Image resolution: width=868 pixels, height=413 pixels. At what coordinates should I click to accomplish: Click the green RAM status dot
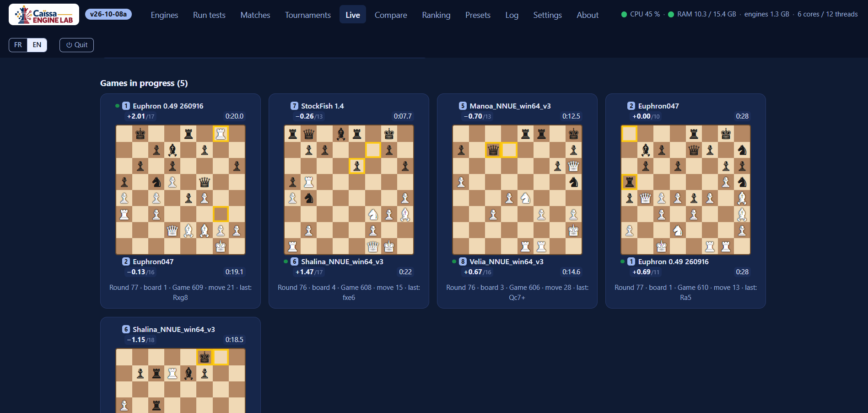coord(671,14)
